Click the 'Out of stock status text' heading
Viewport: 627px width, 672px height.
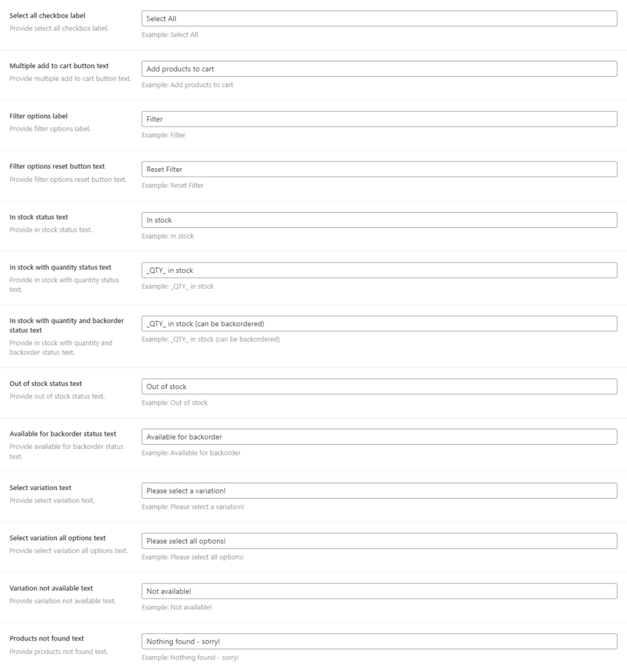pyautogui.click(x=46, y=383)
